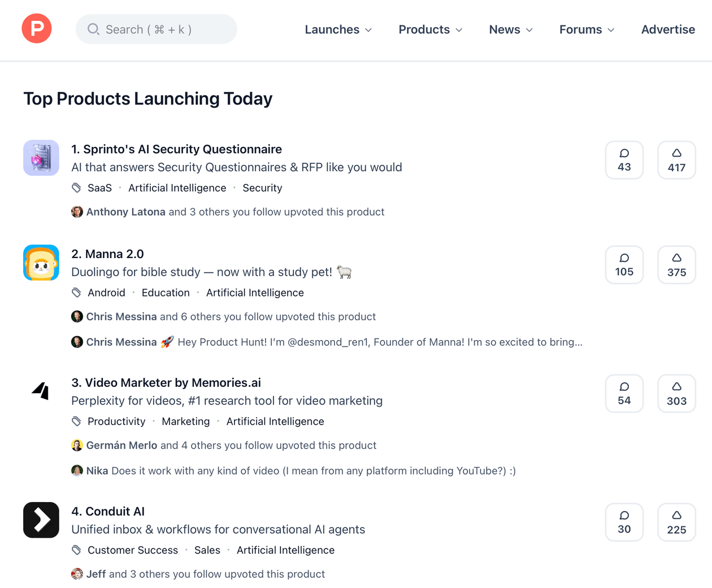The height and width of the screenshot is (588, 712).
Task: Expand the Launches dropdown menu
Action: [338, 29]
